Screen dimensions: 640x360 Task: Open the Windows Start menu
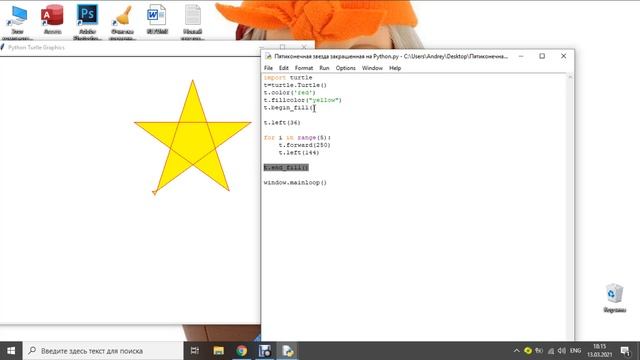click(x=11, y=351)
